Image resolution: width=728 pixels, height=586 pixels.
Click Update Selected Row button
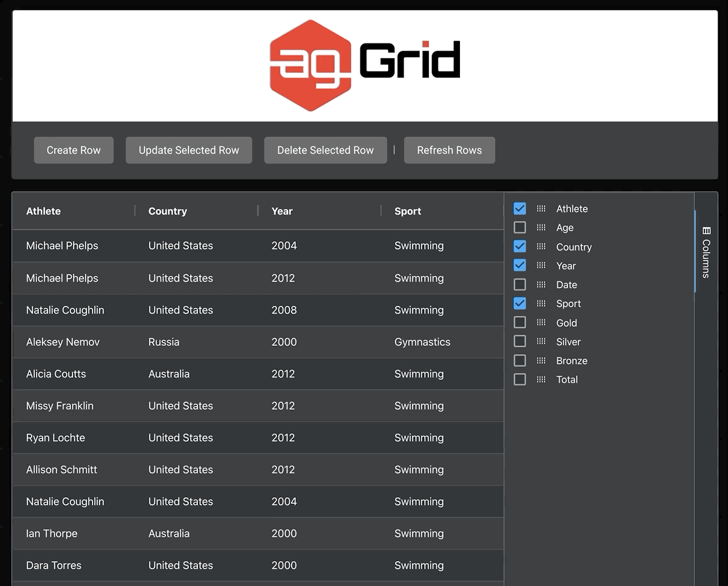189,150
